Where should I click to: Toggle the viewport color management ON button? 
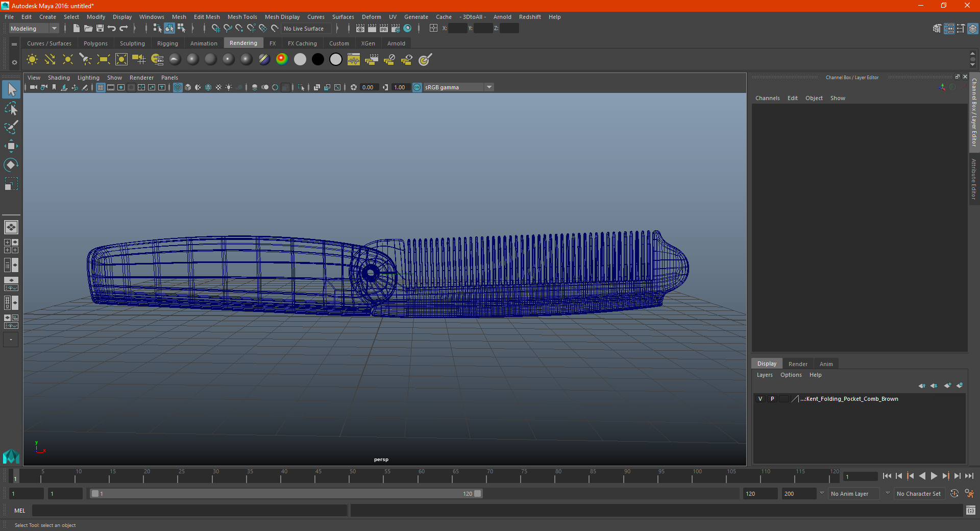point(417,87)
